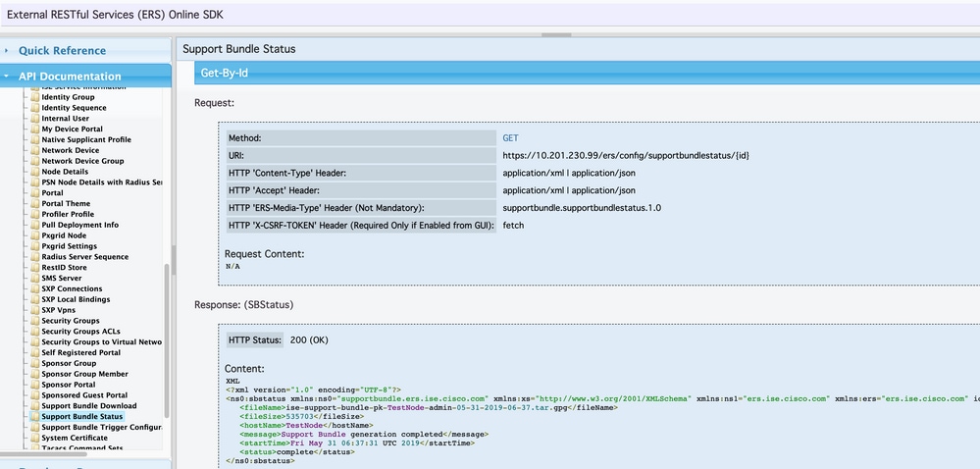Screen dimensions: 980x469
Task: Select Support Bundle Download entry
Action: [x=88, y=405]
